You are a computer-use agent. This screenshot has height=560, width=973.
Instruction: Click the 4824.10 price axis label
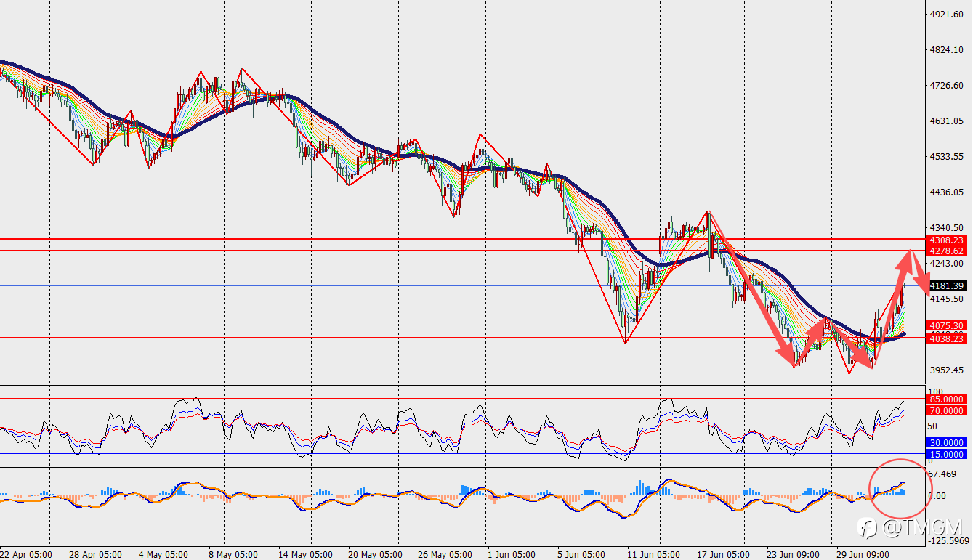click(x=947, y=50)
